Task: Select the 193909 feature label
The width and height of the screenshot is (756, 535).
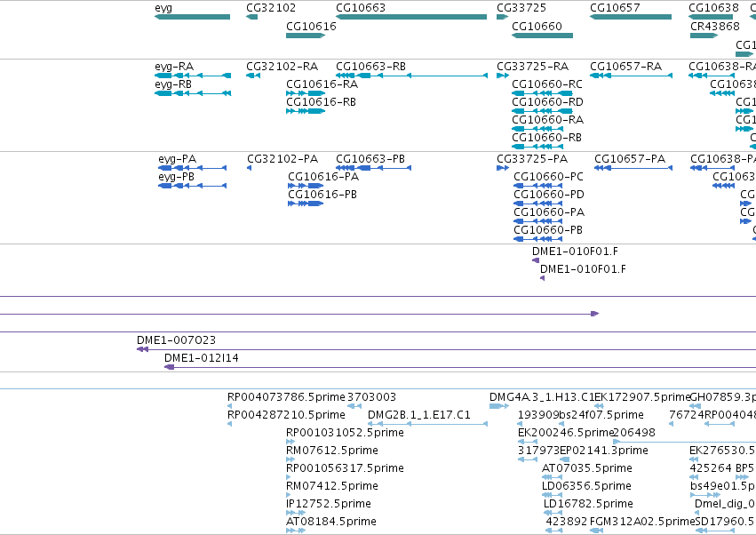Action: click(x=538, y=415)
